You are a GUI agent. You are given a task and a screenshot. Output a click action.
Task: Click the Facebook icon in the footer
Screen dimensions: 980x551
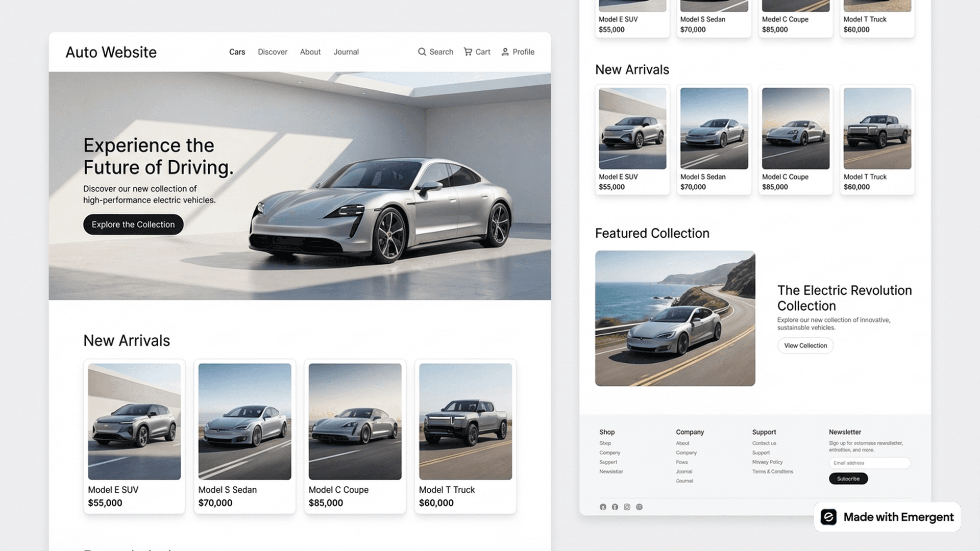615,507
